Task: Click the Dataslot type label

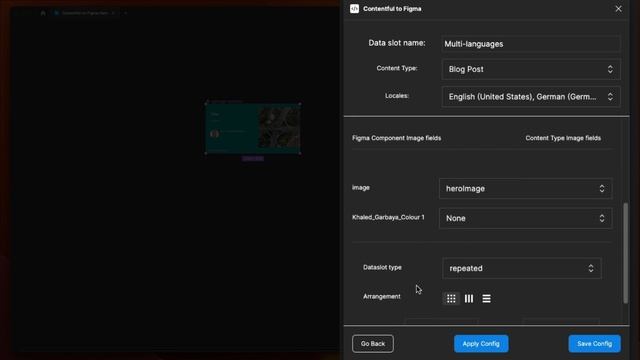Action: click(x=382, y=267)
